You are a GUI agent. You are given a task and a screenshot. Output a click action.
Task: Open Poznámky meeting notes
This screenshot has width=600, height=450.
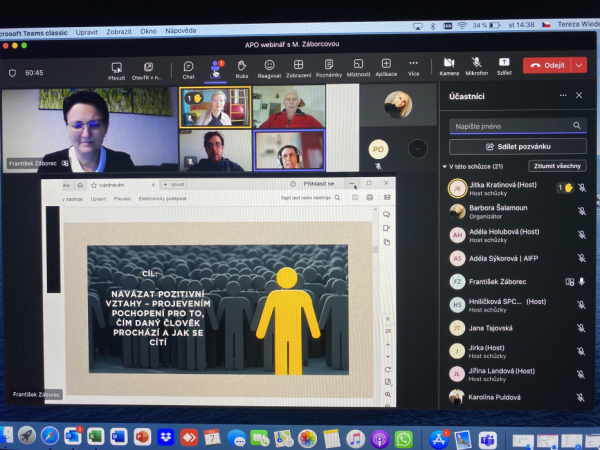click(328, 68)
